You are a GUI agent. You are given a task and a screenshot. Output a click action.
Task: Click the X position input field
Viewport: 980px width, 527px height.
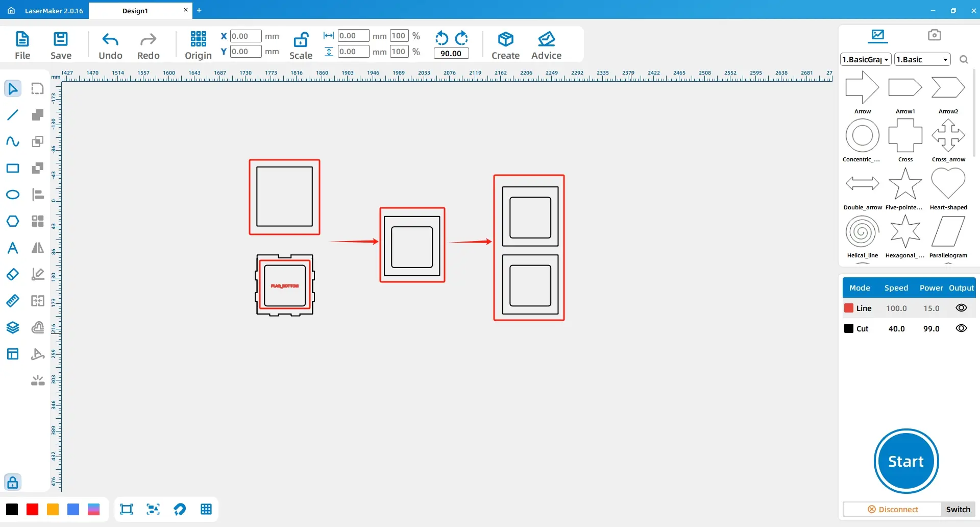click(246, 36)
